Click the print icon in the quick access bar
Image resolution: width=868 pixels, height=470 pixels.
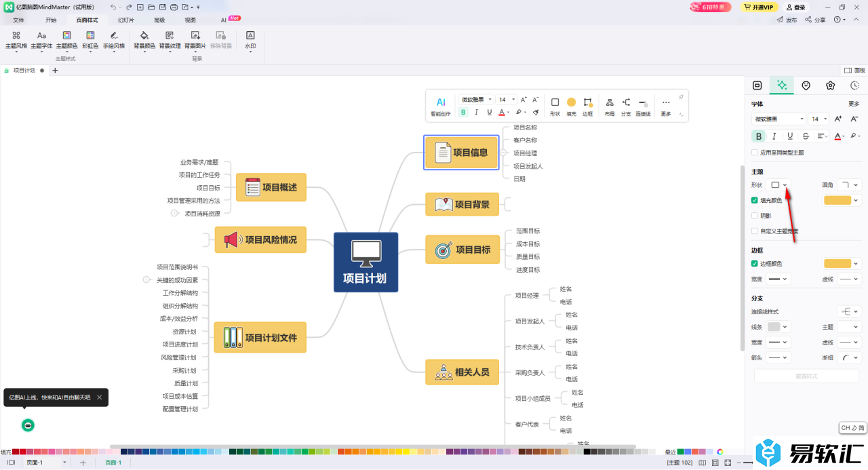point(174,7)
